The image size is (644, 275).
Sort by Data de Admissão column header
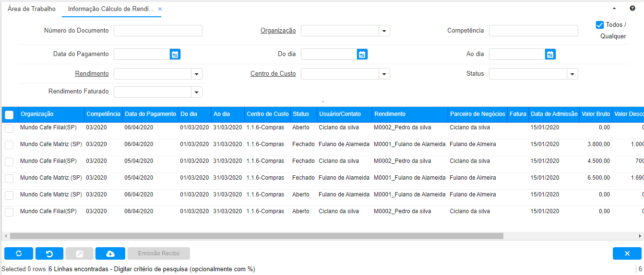click(554, 114)
